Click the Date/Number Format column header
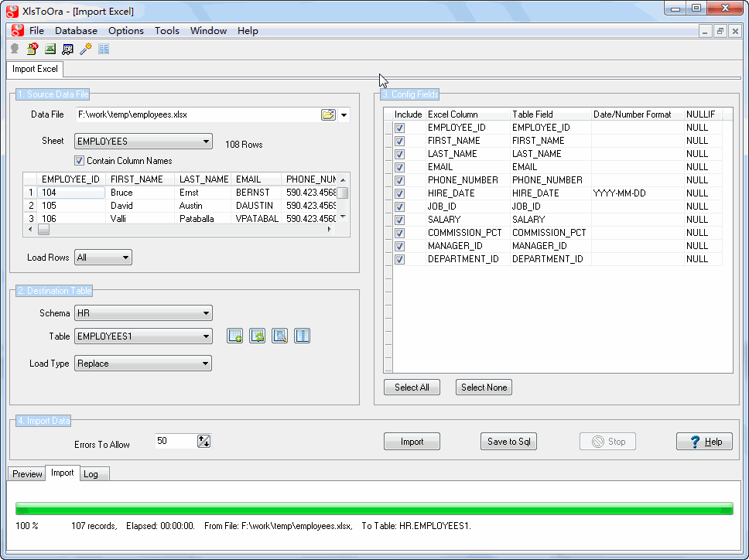This screenshot has width=749, height=560. [638, 114]
